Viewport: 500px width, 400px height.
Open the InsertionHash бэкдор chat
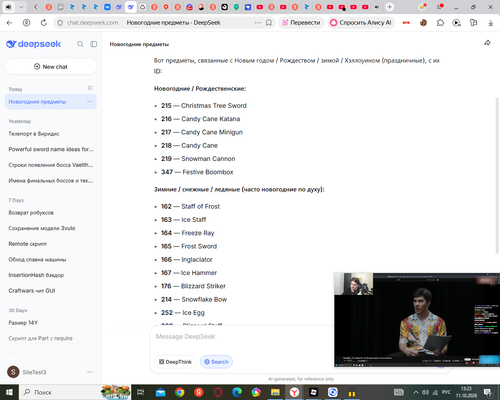[x=36, y=275]
